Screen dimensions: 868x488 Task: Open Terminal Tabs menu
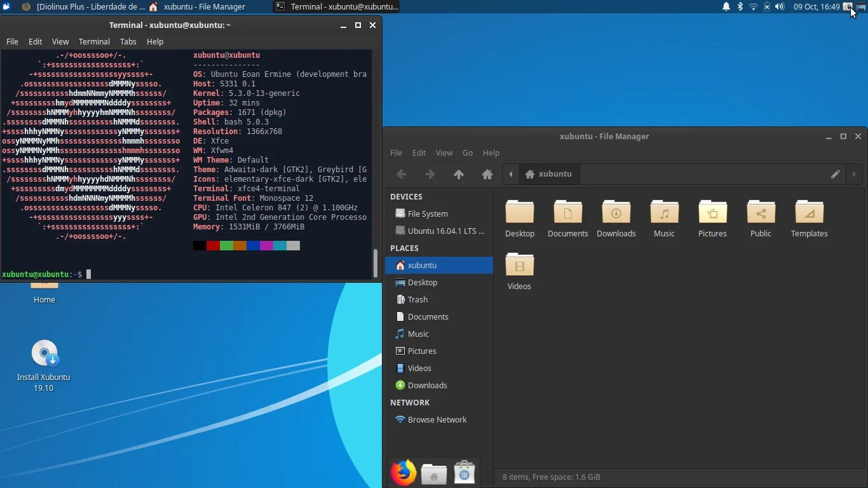point(128,41)
